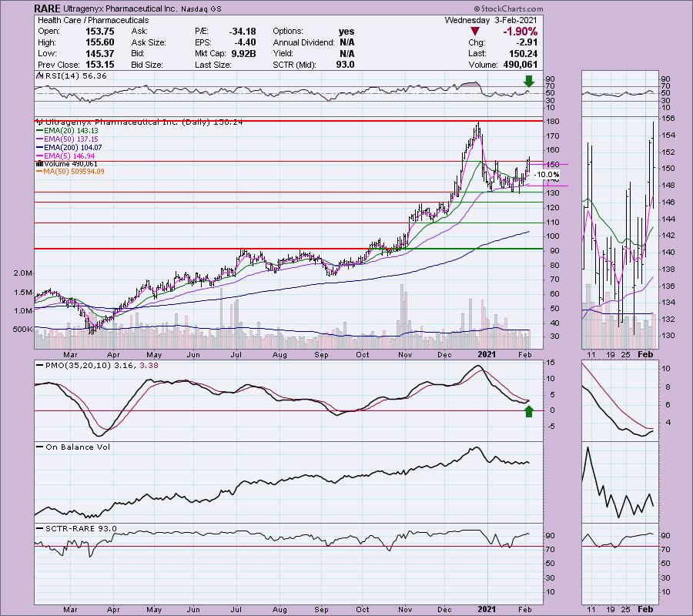Click the MA(50) 509594.09 legend entry
Screen dimensions: 693x616
pyautogui.click(x=70, y=172)
